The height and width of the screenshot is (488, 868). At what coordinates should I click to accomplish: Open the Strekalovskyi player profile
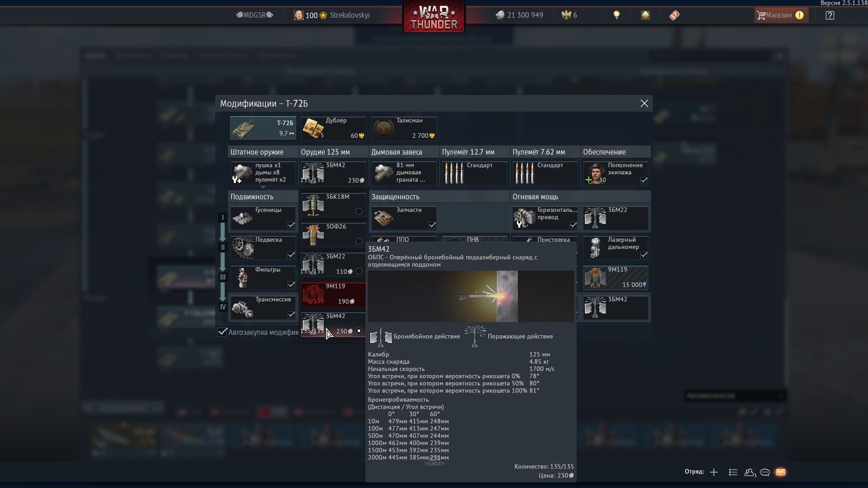coord(331,15)
